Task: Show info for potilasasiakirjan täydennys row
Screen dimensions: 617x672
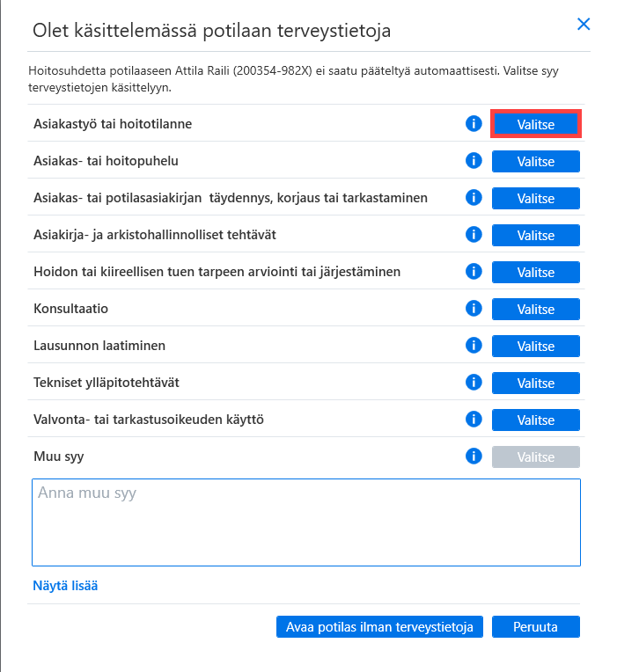Action: click(x=474, y=198)
